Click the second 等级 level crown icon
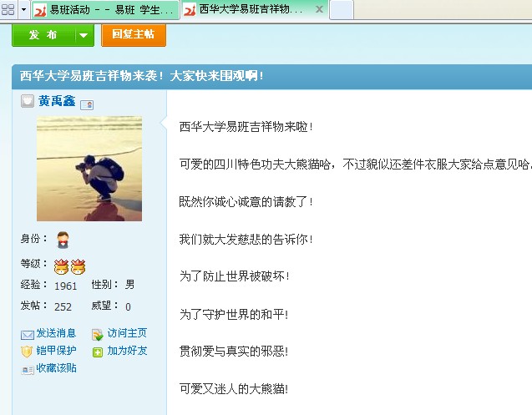532x415 pixels. tap(78, 266)
